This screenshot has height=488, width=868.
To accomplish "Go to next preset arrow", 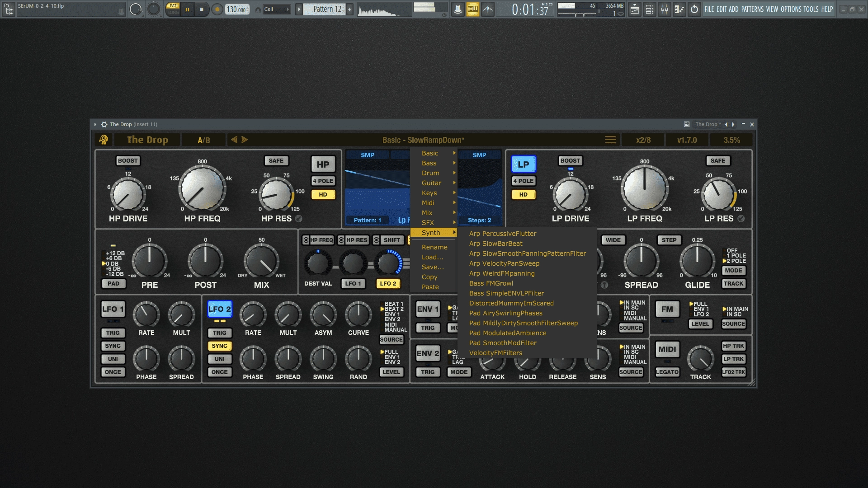I will point(245,140).
